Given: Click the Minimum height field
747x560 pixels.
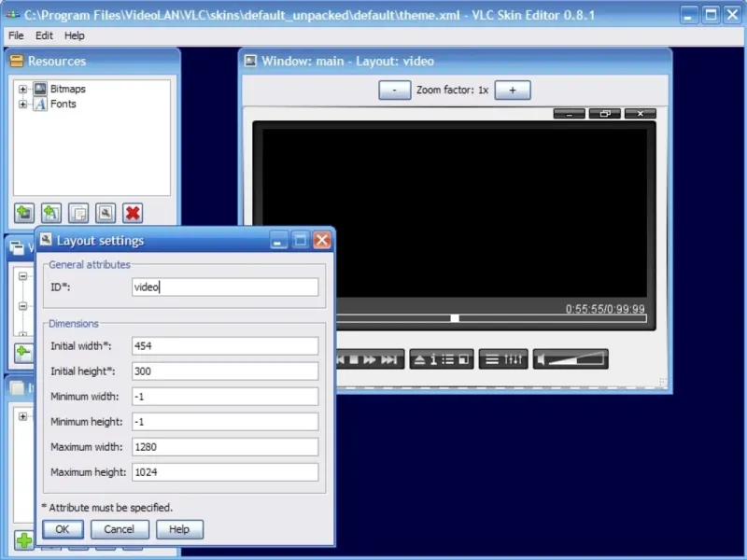Looking at the screenshot, I should coord(225,422).
